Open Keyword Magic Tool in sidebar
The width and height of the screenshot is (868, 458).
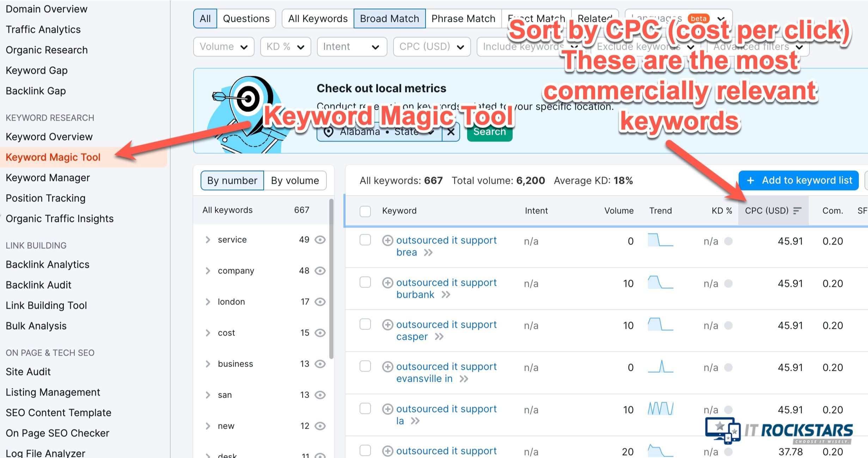[x=53, y=157]
